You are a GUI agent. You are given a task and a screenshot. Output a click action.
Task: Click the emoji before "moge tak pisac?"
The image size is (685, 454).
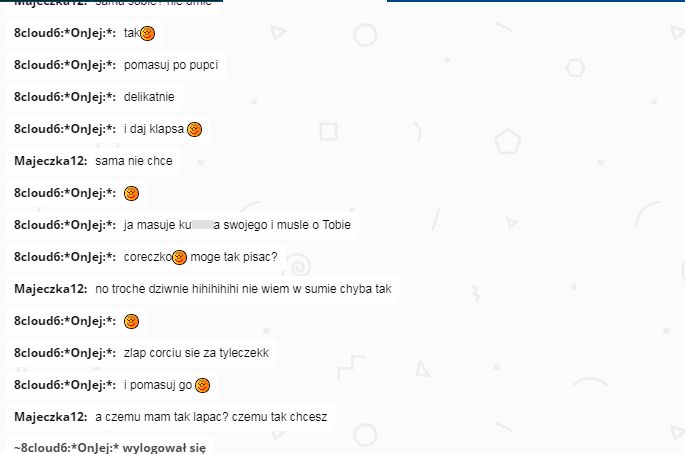coord(180,257)
